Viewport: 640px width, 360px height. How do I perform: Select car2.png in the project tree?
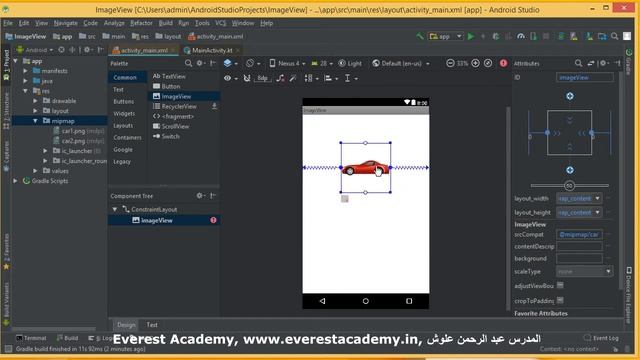[x=78, y=141]
